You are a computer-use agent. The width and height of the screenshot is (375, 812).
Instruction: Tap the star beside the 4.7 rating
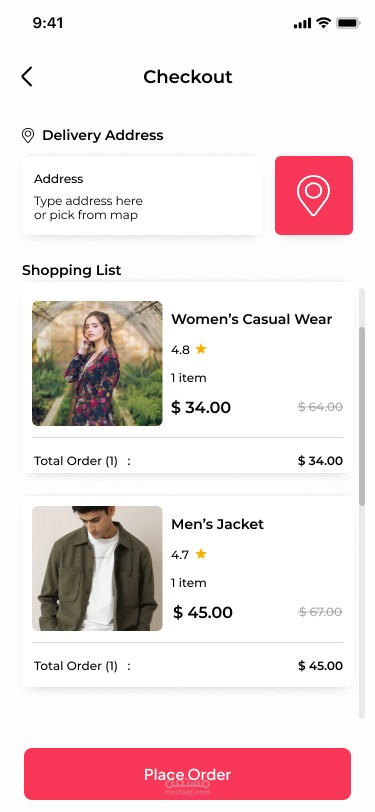point(201,554)
